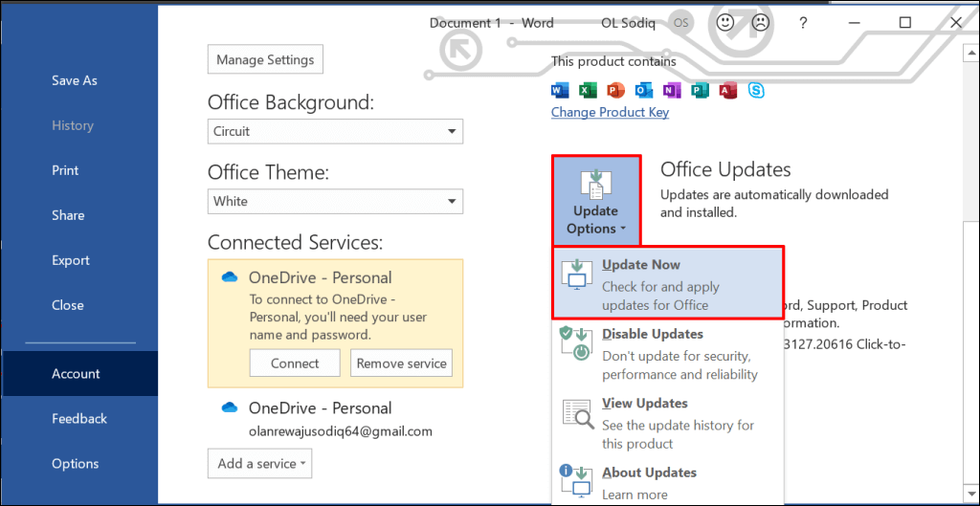Send a smile feedback face icon
Image resolution: width=980 pixels, height=506 pixels.
coord(724,23)
